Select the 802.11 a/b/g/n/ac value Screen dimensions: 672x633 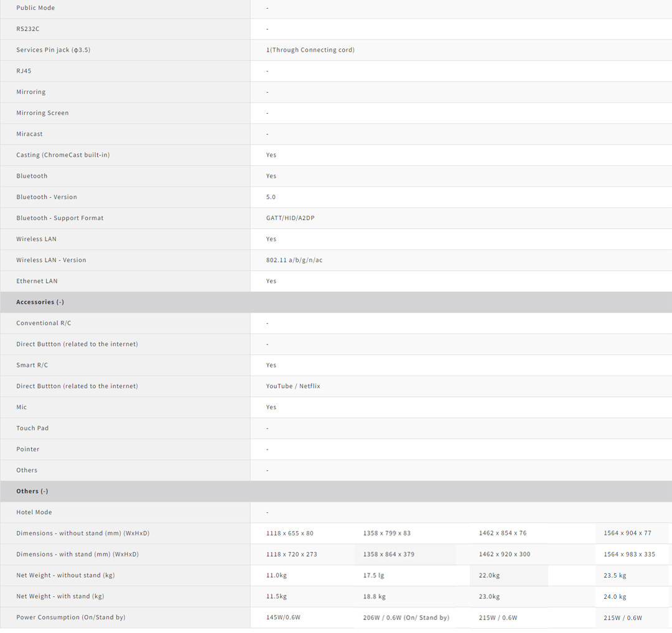[294, 260]
